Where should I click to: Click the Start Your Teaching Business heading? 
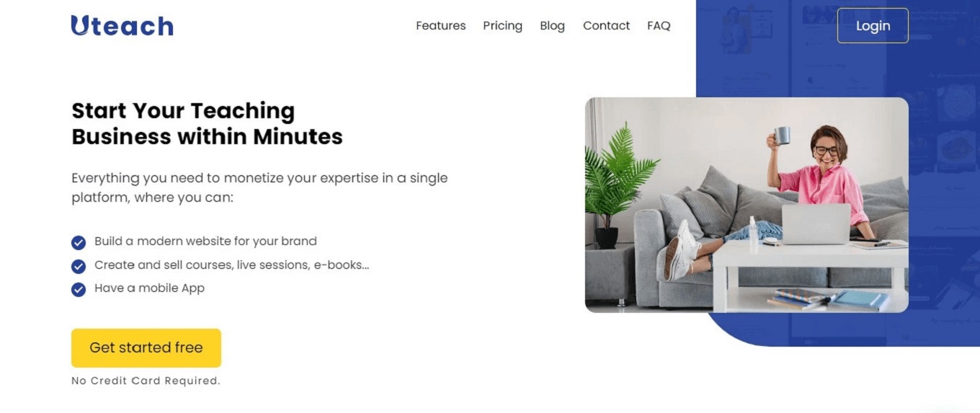(x=208, y=123)
